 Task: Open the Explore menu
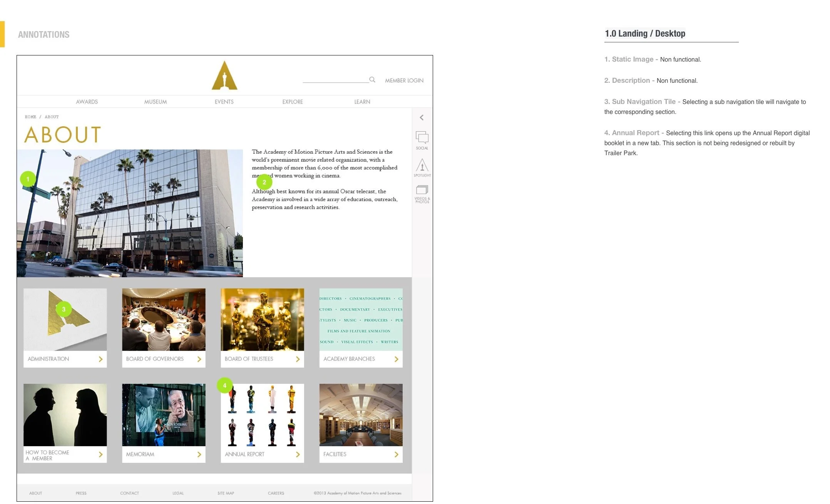[293, 102]
